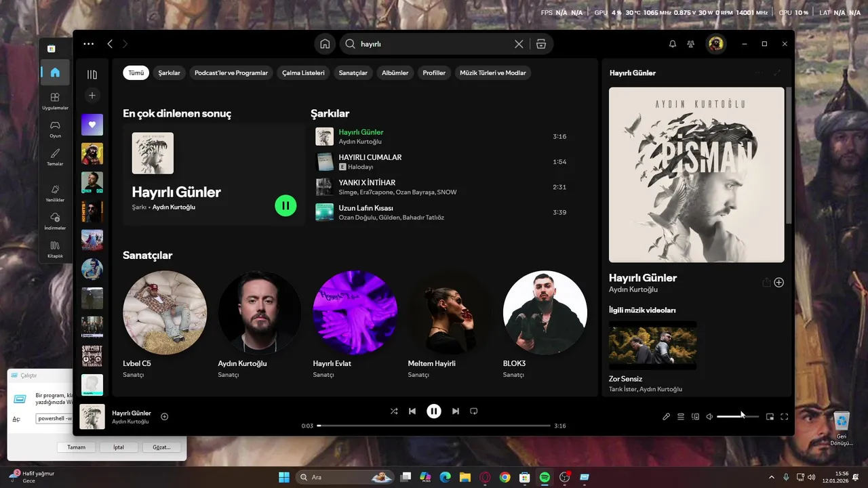The height and width of the screenshot is (488, 868).
Task: Click the PİŞMAN album cover art
Action: (696, 175)
